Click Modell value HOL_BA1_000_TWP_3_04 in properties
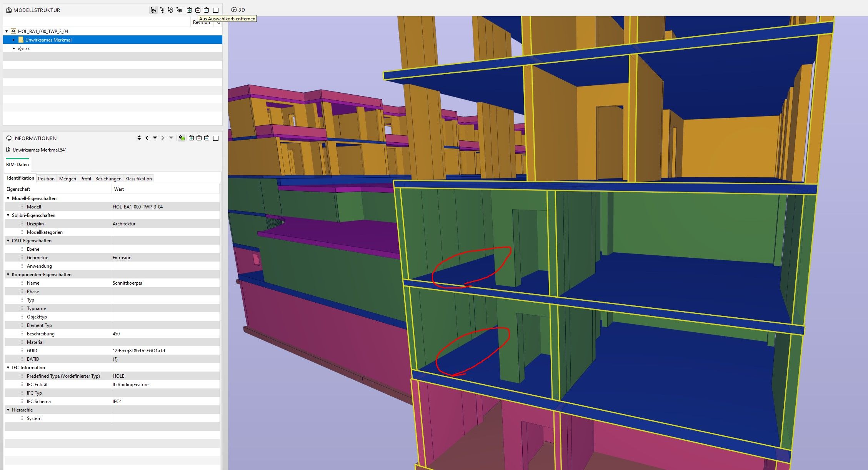Viewport: 868px width, 470px height. point(138,207)
